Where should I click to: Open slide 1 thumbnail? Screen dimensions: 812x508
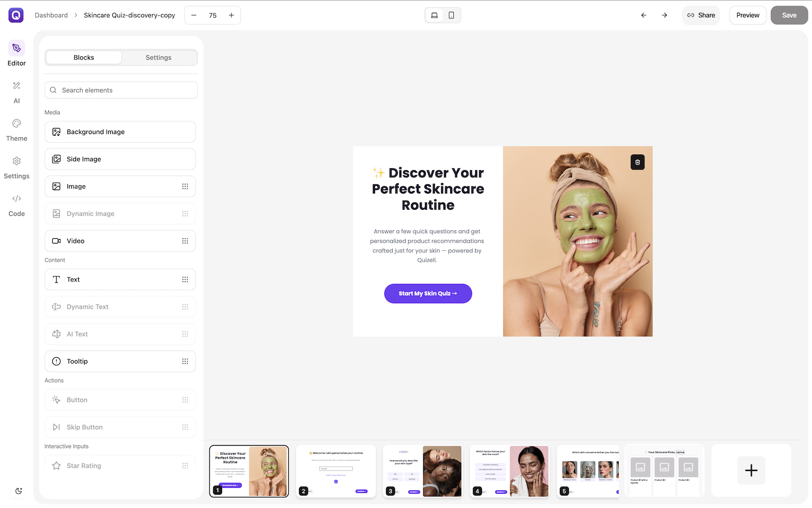pyautogui.click(x=249, y=471)
